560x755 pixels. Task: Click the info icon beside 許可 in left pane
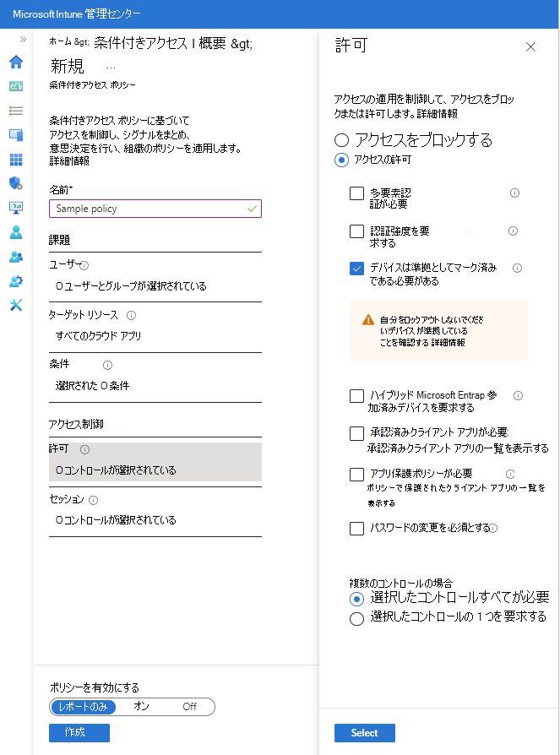coord(84,450)
